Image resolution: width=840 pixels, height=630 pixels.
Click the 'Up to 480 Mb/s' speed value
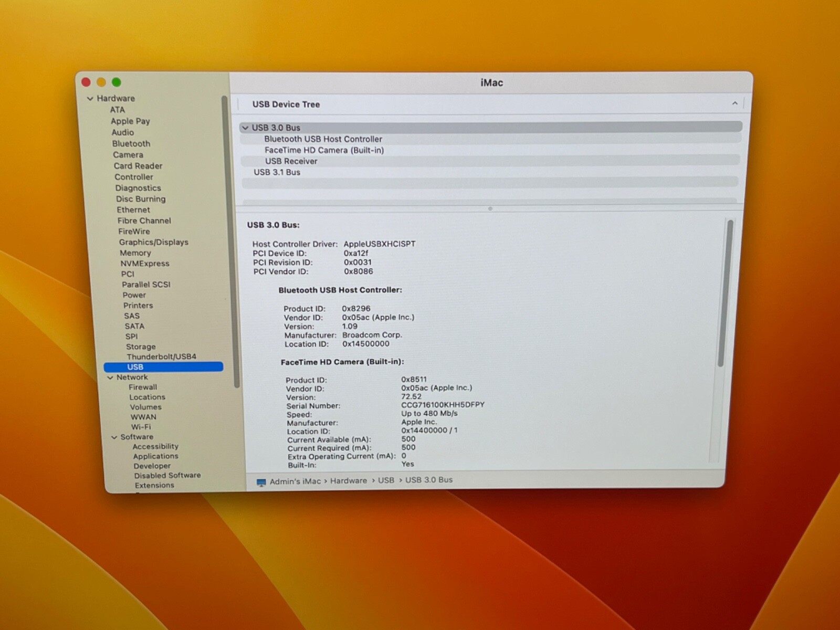[x=429, y=413]
